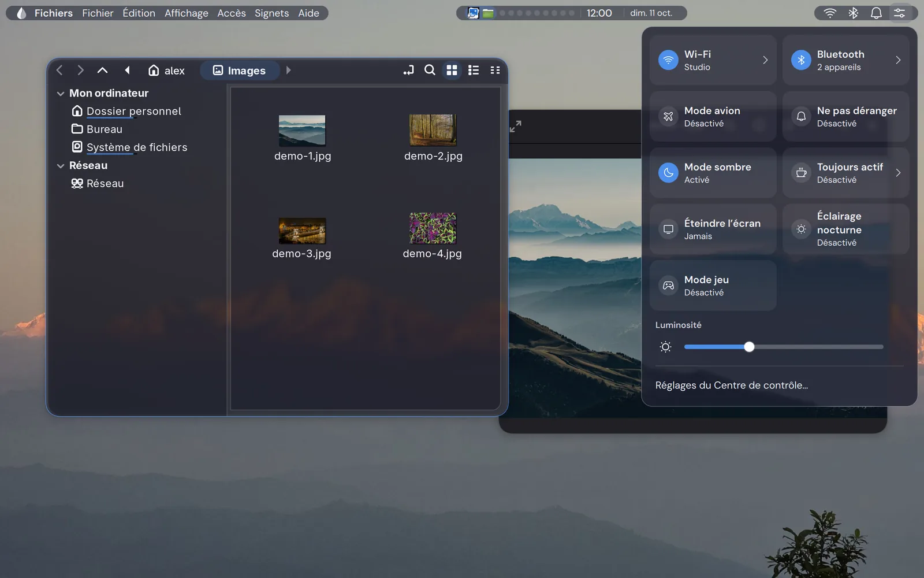
Task: Click fullscreen arrows in image viewer
Action: (515, 126)
